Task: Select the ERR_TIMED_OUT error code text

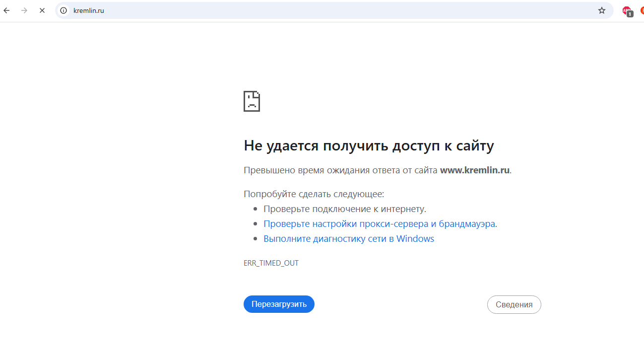Action: point(271,263)
